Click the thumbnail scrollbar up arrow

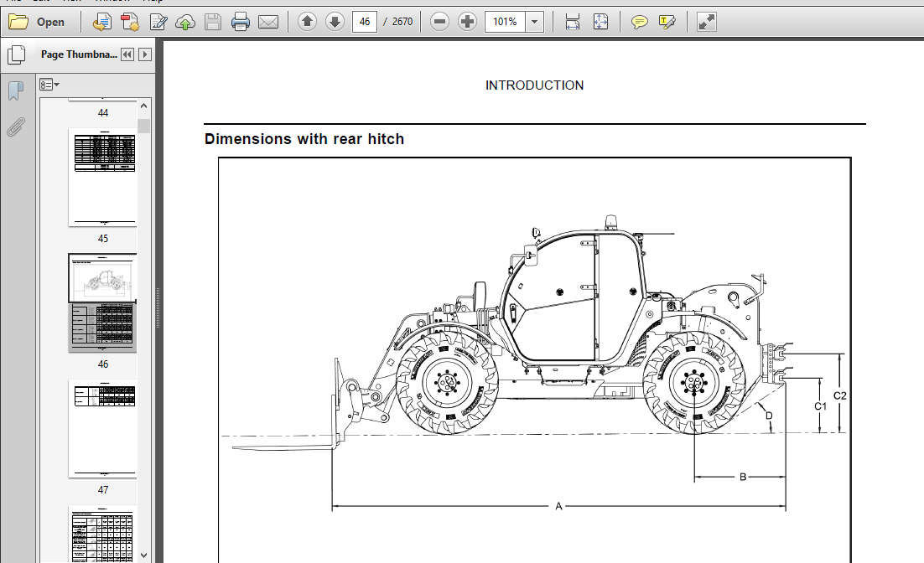click(144, 106)
